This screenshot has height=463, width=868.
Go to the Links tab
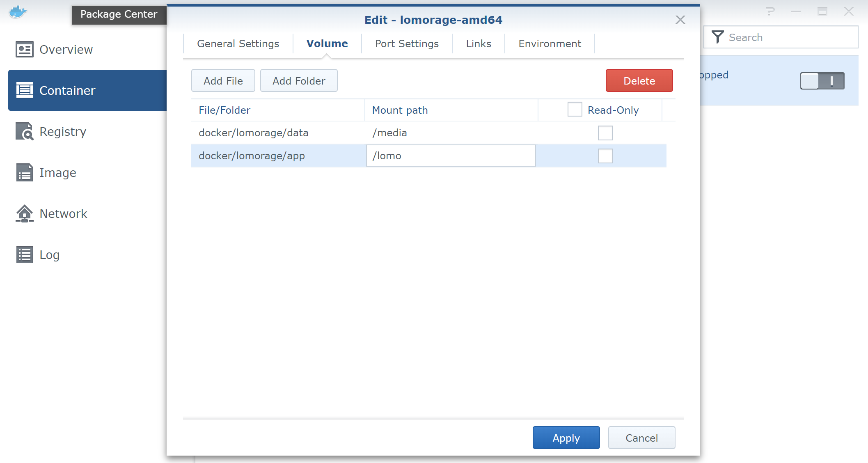point(479,44)
